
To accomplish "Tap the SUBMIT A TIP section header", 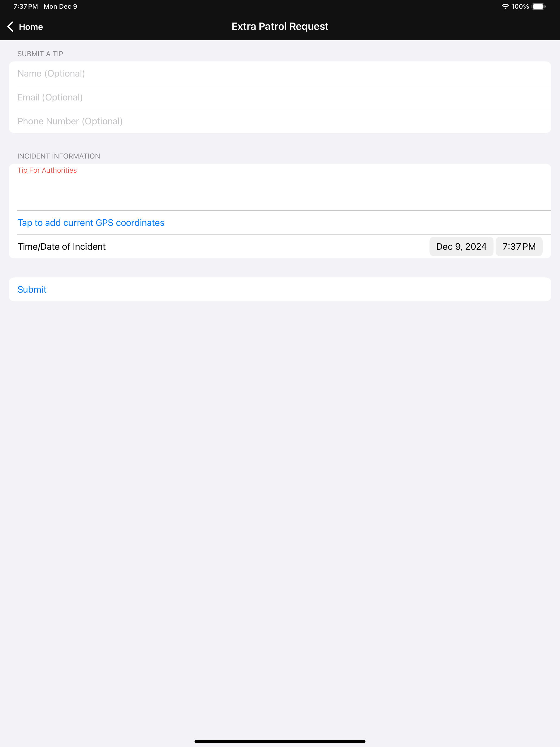I will coord(40,54).
